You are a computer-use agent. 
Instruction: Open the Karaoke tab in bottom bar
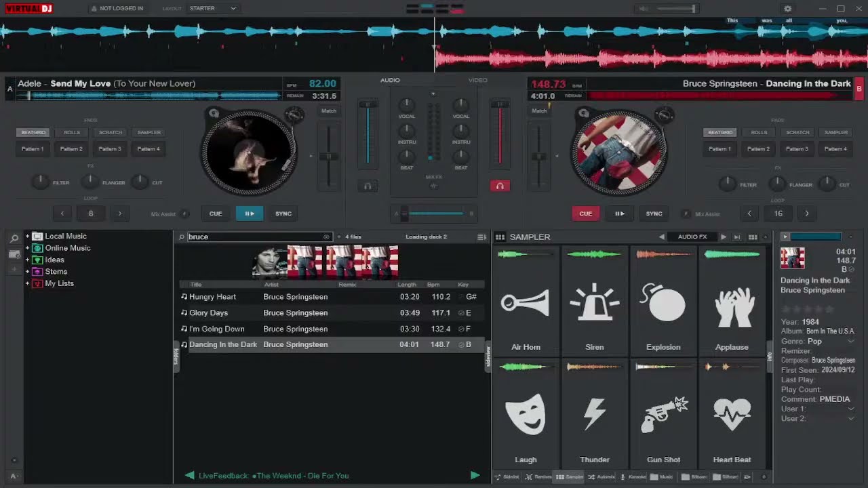click(633, 477)
